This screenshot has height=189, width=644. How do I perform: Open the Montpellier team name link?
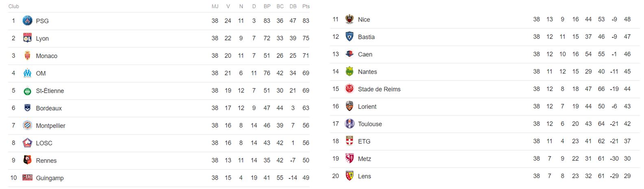[50, 126]
